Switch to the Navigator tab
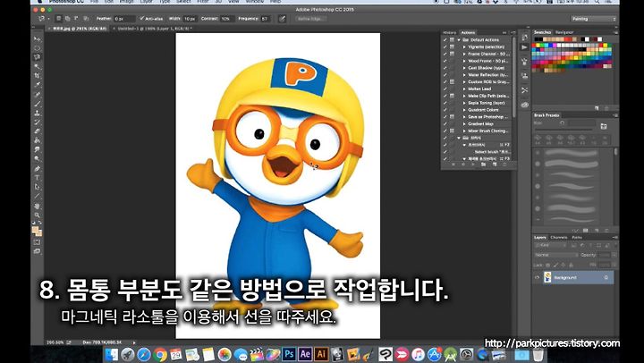This screenshot has width=644, height=363. point(564,32)
